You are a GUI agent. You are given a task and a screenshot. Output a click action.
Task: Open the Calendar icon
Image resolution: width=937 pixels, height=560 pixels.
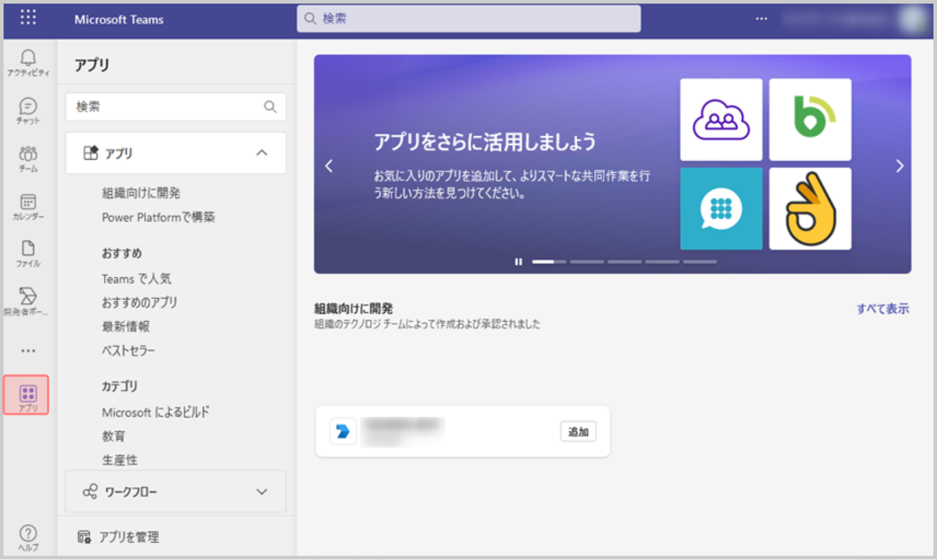(x=28, y=206)
